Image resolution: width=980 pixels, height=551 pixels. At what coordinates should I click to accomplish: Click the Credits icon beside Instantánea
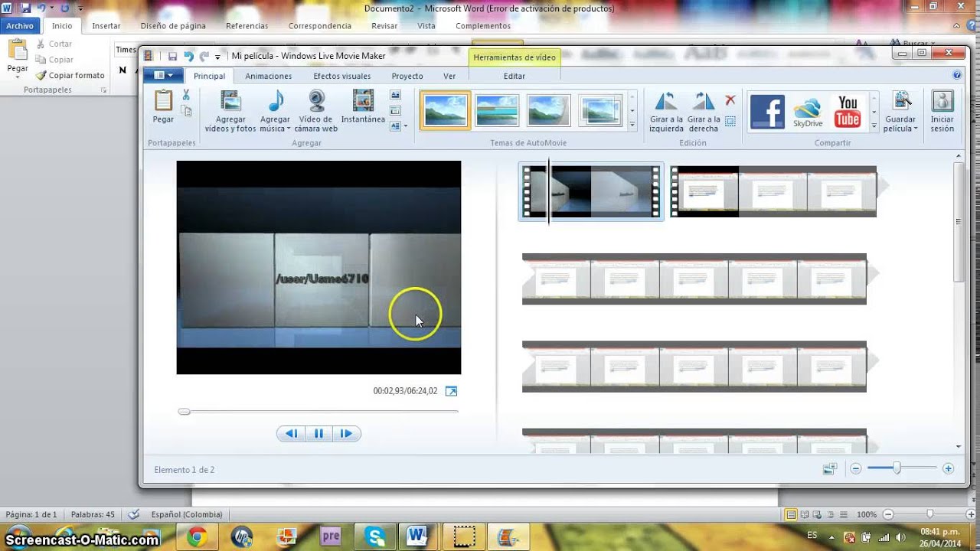pos(396,126)
